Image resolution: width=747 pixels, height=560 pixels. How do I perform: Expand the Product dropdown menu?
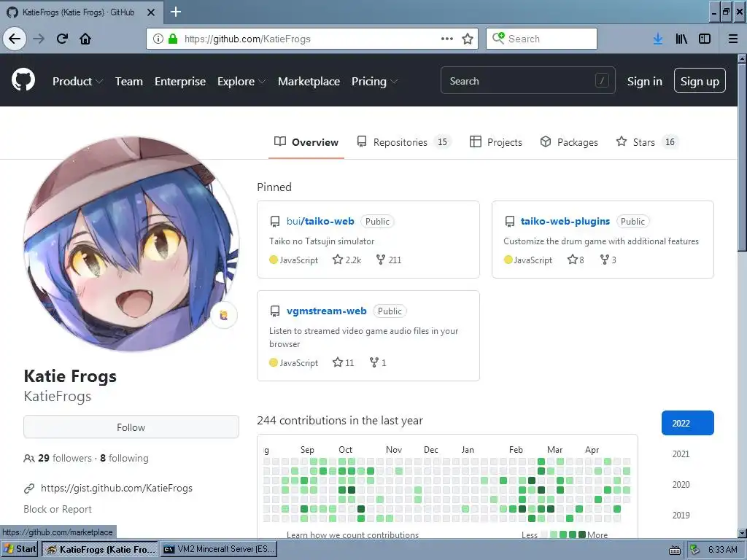[x=77, y=82]
